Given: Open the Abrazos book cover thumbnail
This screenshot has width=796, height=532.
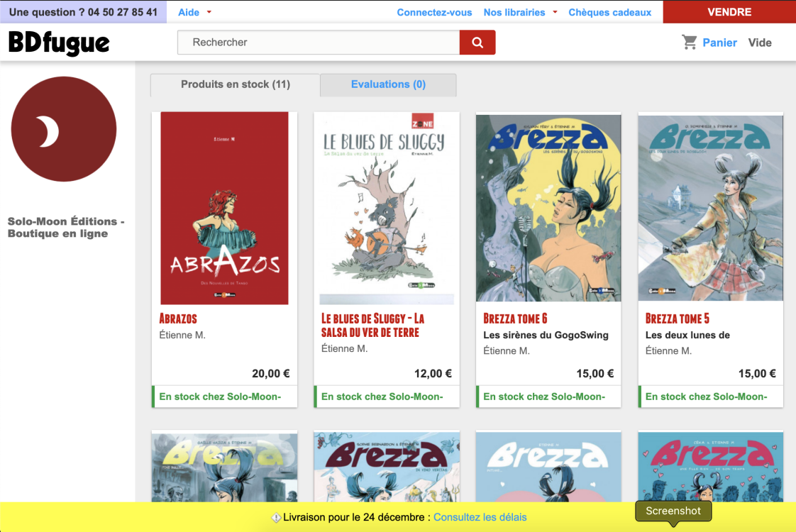Looking at the screenshot, I should [224, 208].
